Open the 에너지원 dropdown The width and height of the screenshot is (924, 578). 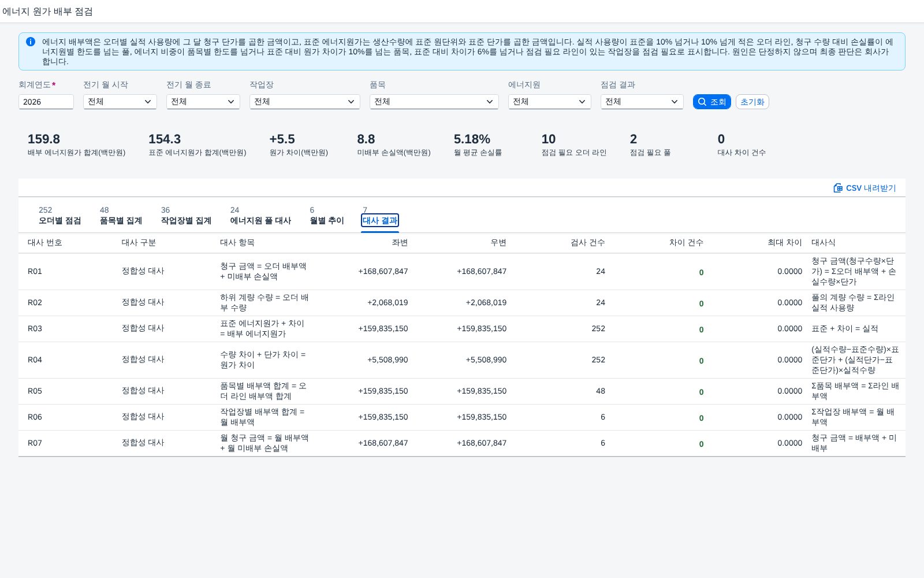pyautogui.click(x=550, y=102)
